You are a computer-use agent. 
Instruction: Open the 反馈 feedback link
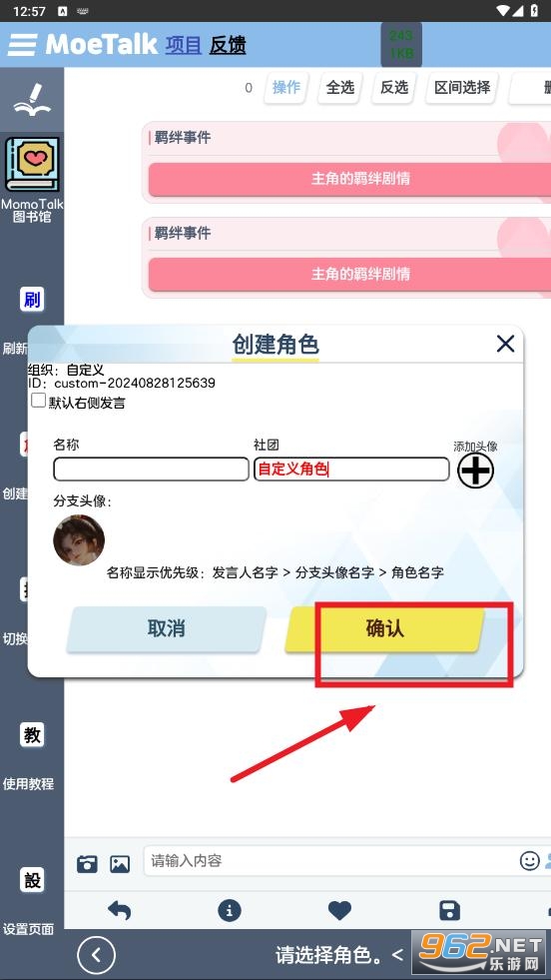tap(228, 45)
